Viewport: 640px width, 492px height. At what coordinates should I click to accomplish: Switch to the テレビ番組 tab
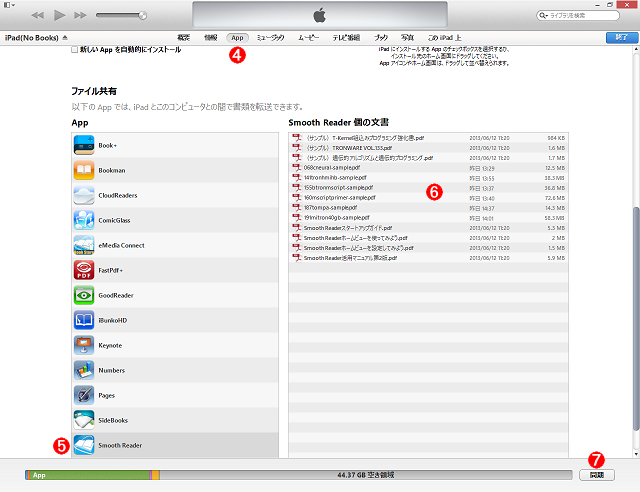pyautogui.click(x=346, y=38)
